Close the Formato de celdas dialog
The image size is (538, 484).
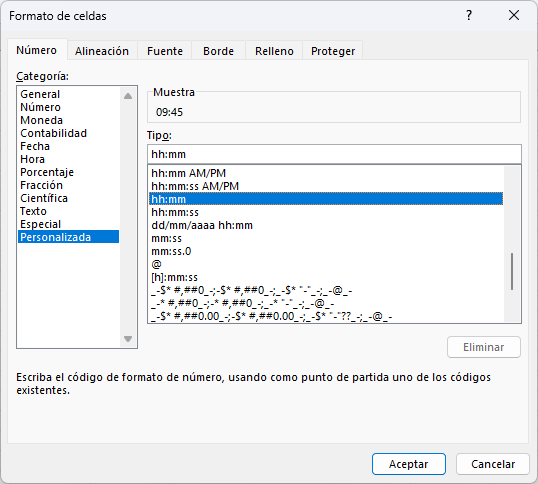coord(514,15)
